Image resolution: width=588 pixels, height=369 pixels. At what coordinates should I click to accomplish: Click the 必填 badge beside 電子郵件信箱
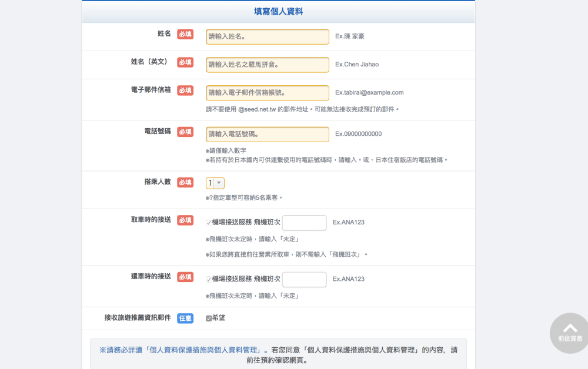pos(185,90)
